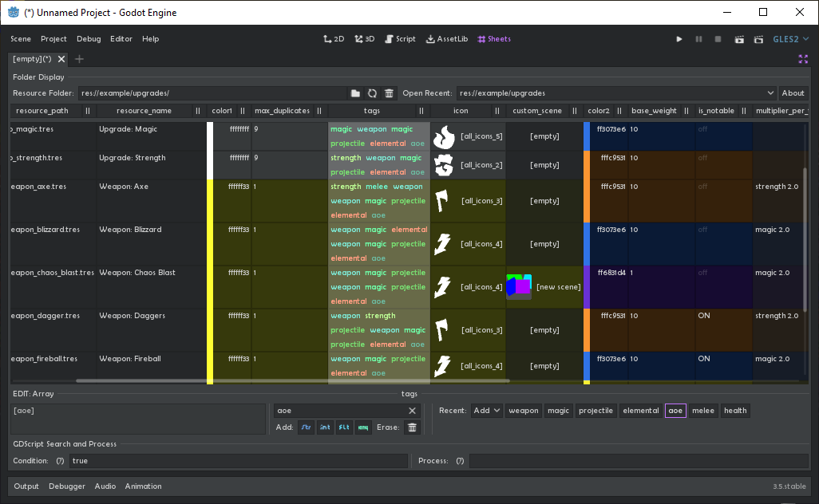Select the highlighted aoe recent tag
This screenshot has width=819, height=504.
click(x=675, y=411)
